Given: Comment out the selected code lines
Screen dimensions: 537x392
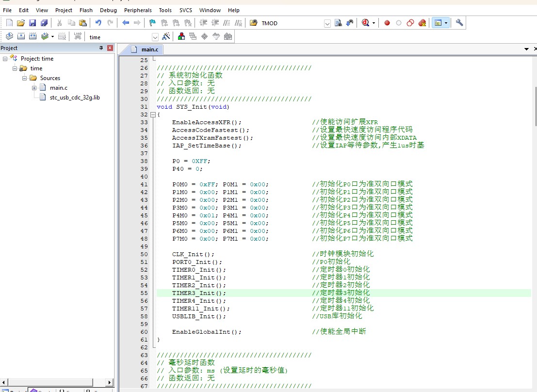Looking at the screenshot, I should (227, 23).
